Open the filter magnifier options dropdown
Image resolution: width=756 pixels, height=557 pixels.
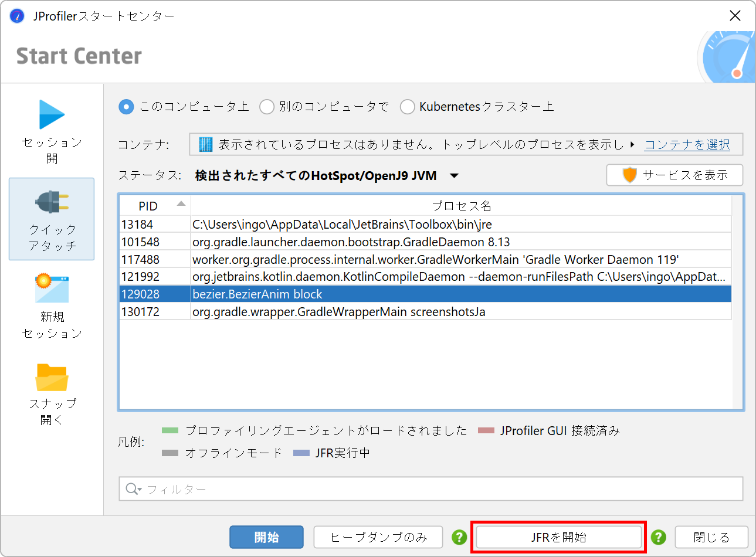point(134,489)
